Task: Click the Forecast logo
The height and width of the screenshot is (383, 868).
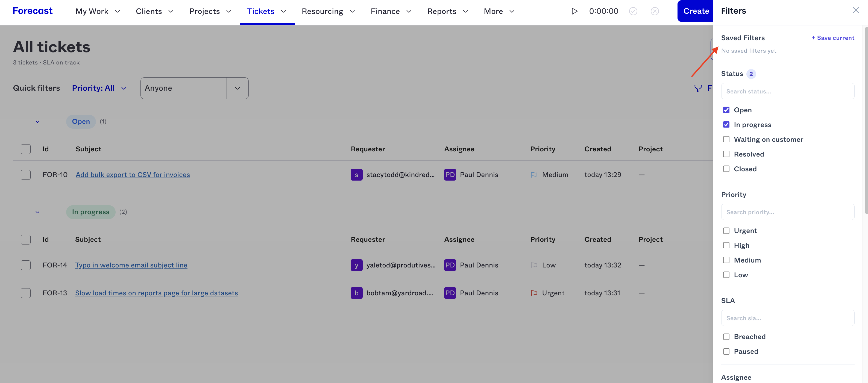Action: (x=32, y=11)
